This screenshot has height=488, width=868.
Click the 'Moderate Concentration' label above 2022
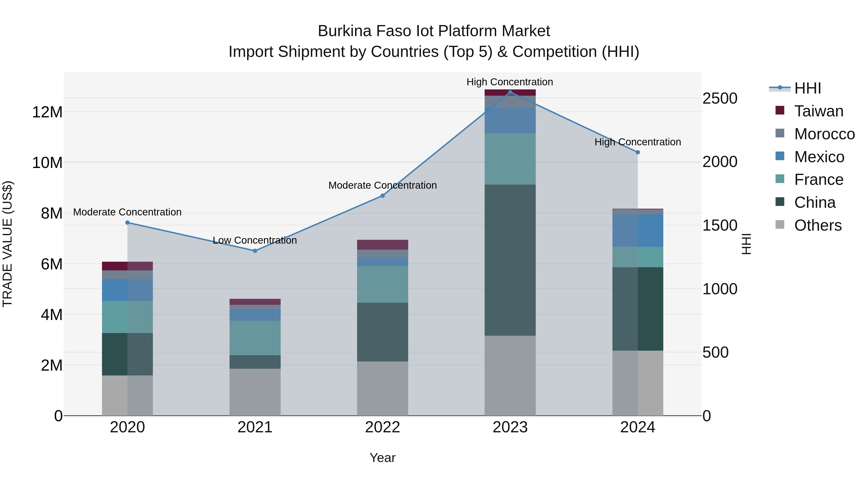[382, 185]
